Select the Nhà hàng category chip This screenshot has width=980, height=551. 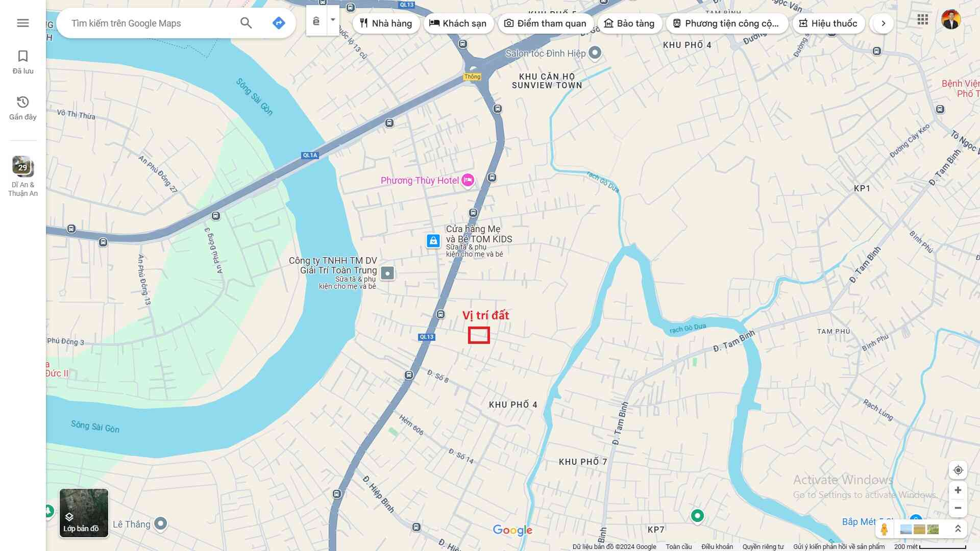tap(386, 23)
